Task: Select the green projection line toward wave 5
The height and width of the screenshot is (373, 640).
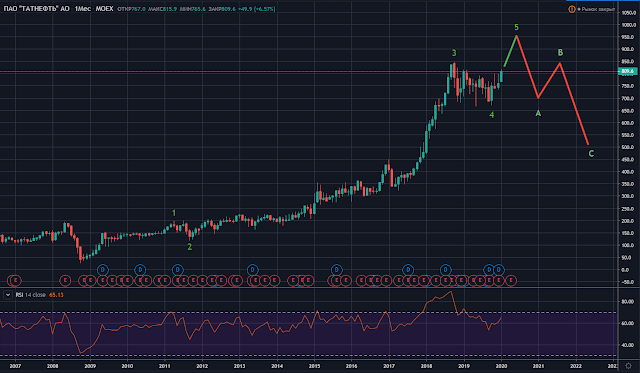Action: tap(510, 51)
